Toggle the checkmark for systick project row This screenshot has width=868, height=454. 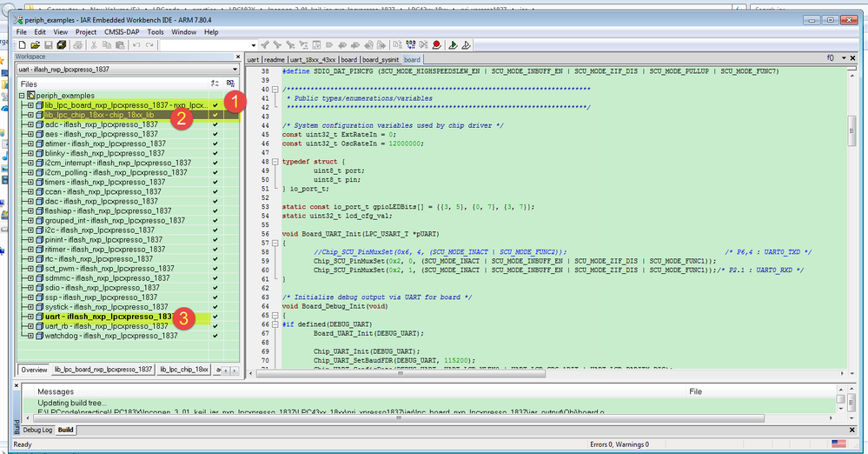[x=215, y=307]
